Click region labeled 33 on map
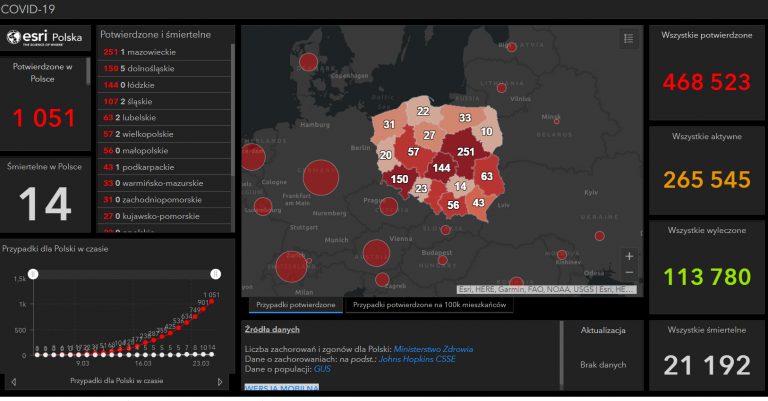The image size is (768, 401). click(465, 118)
